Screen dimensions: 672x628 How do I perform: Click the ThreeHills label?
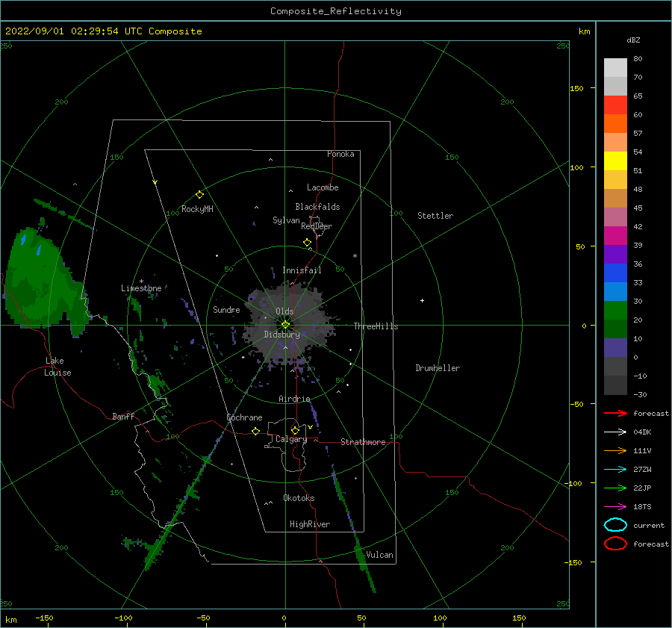(x=376, y=326)
